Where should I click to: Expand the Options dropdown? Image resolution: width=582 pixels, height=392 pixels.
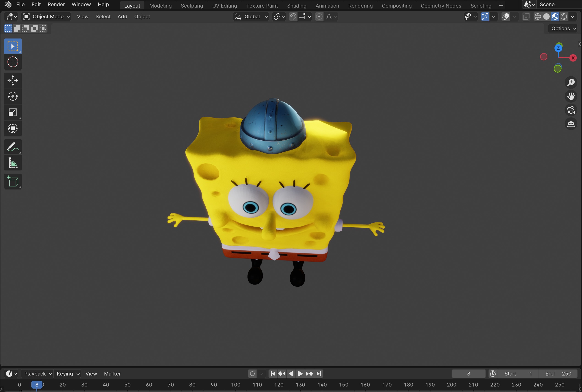(x=563, y=28)
